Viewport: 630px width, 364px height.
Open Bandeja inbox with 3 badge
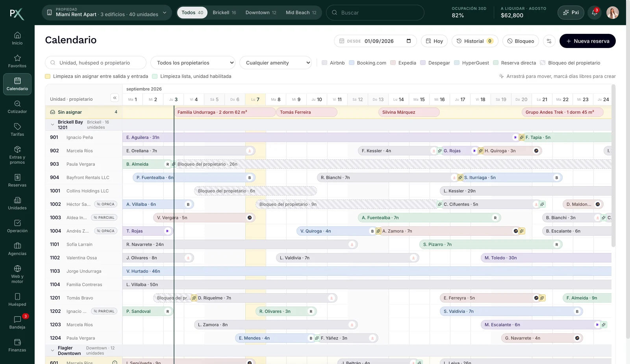pyautogui.click(x=17, y=323)
